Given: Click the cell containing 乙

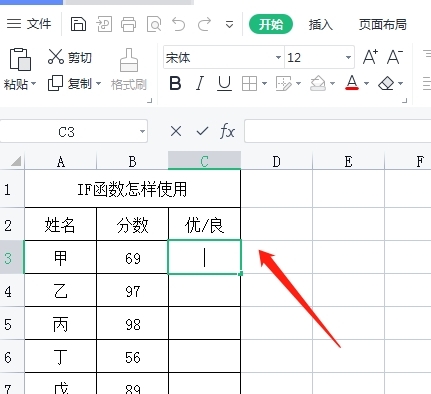Looking at the screenshot, I should click(x=60, y=291).
